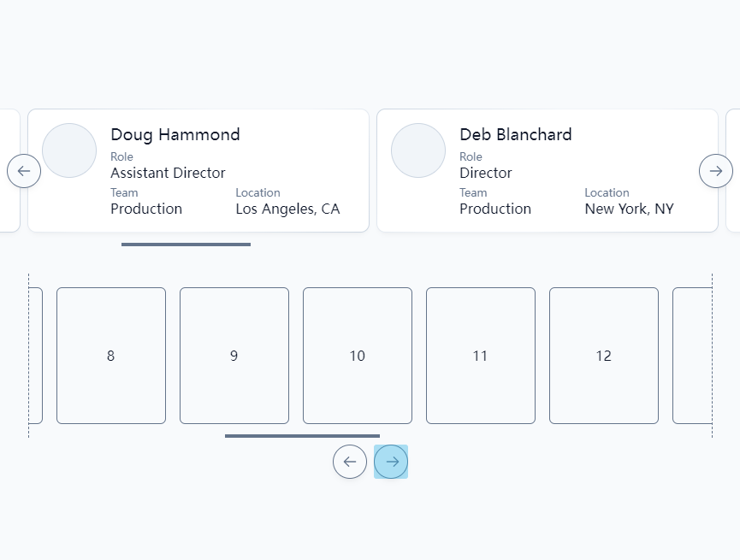Image resolution: width=740 pixels, height=560 pixels.
Task: Select slide number 8
Action: click(x=111, y=356)
